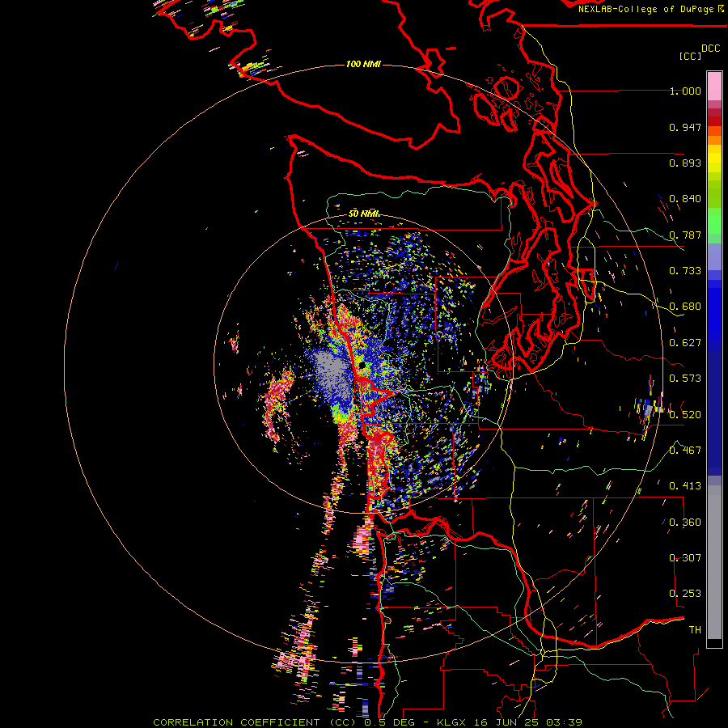728x728 pixels.
Task: Select the 0.627 scale value
Action: pos(685,343)
